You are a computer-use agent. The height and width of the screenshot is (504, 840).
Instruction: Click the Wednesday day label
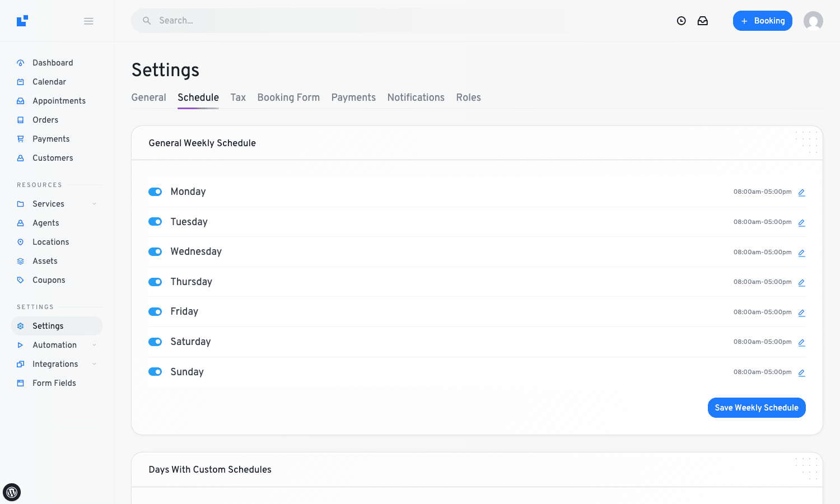click(x=196, y=251)
